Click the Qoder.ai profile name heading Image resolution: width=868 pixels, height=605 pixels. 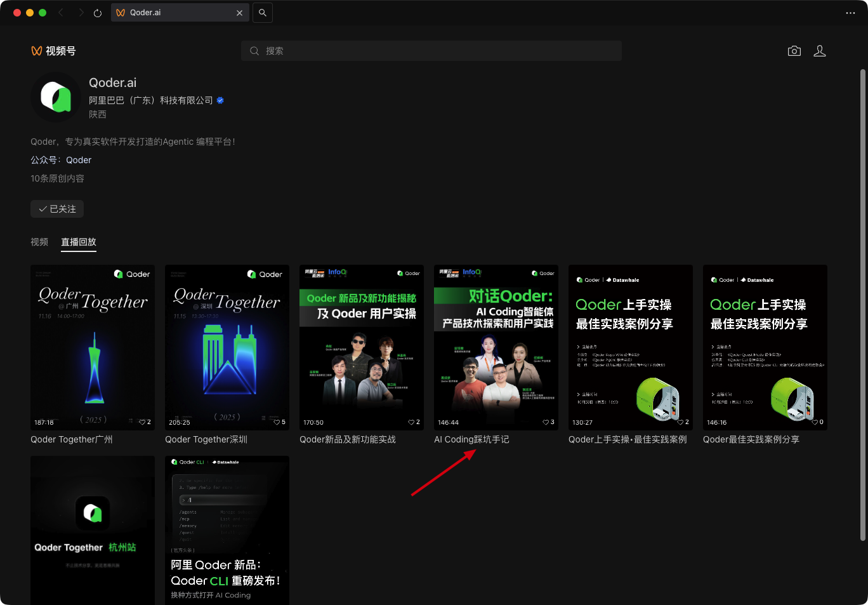pyautogui.click(x=112, y=83)
